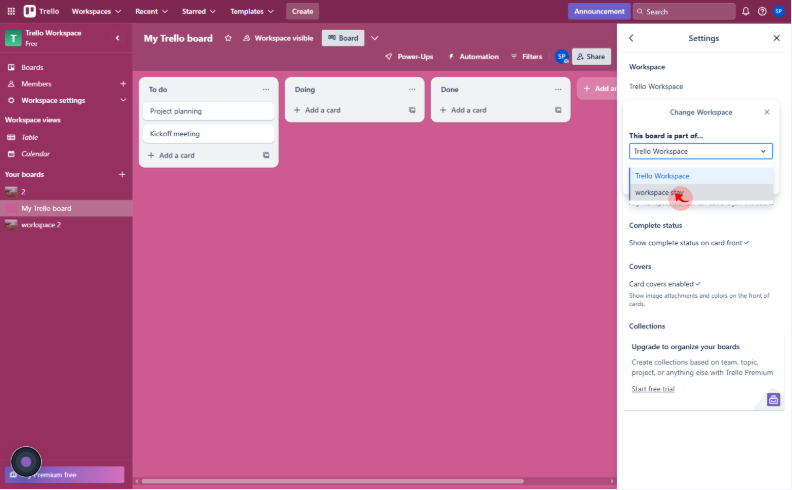Open the Workspaces dropdown

96,11
